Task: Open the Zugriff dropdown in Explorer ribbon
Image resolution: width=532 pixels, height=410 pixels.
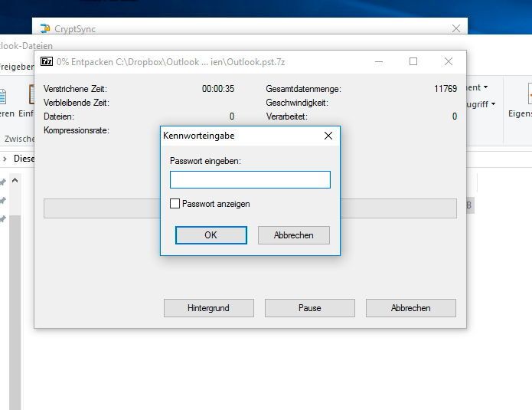Action: [x=481, y=104]
